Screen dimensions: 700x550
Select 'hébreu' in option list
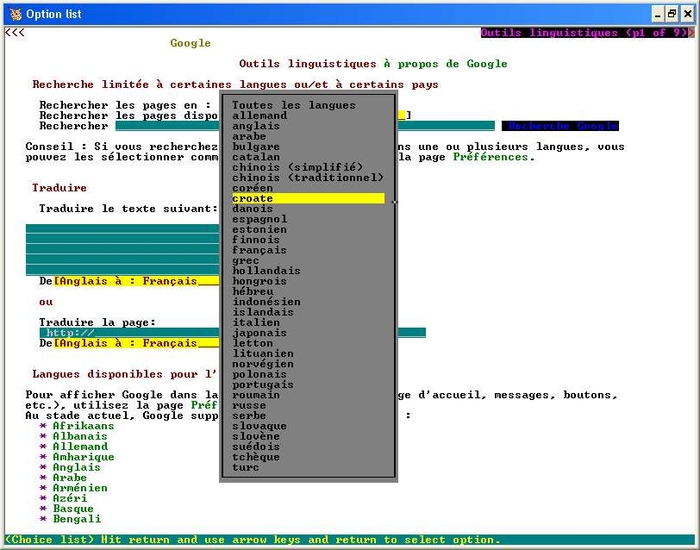click(252, 292)
